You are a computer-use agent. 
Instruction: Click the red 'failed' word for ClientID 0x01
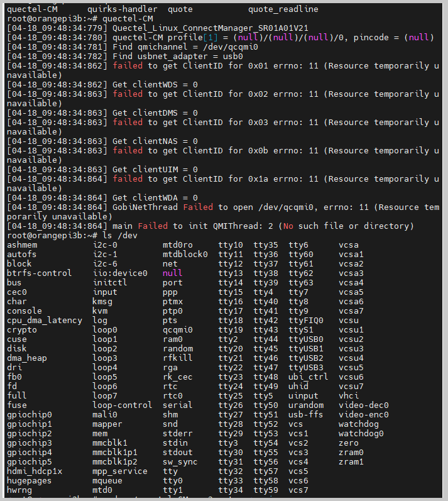[x=128, y=66]
